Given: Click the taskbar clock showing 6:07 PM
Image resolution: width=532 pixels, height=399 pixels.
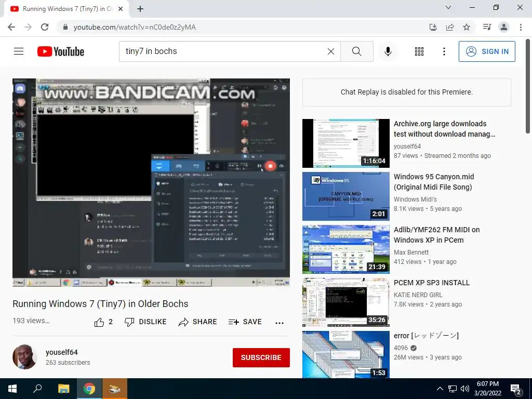Looking at the screenshot, I should coord(487,389).
